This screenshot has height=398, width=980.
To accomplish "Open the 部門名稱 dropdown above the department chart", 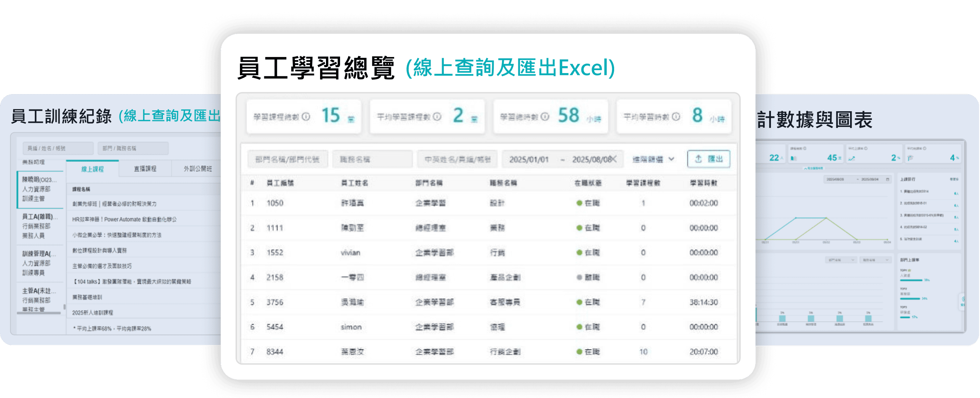I will pyautogui.click(x=841, y=260).
